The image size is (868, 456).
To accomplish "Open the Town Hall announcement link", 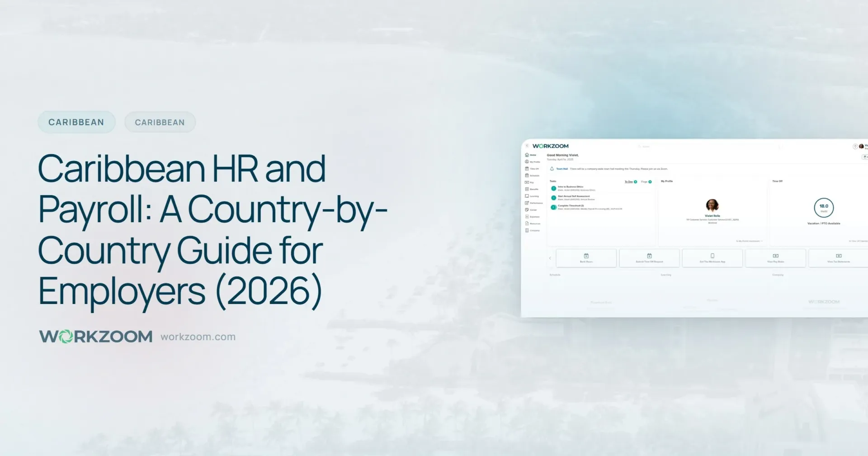I will 562,169.
